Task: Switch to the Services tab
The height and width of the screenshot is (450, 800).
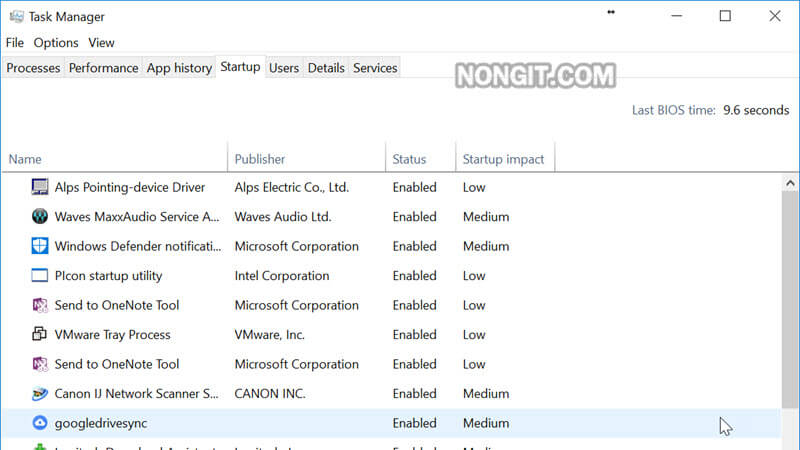Action: [375, 68]
